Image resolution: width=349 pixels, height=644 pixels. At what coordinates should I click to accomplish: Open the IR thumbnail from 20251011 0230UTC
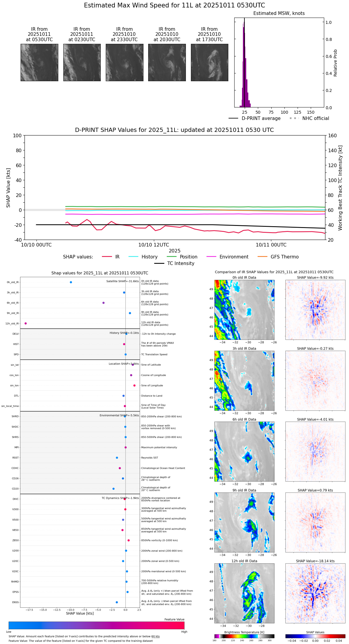82,62
